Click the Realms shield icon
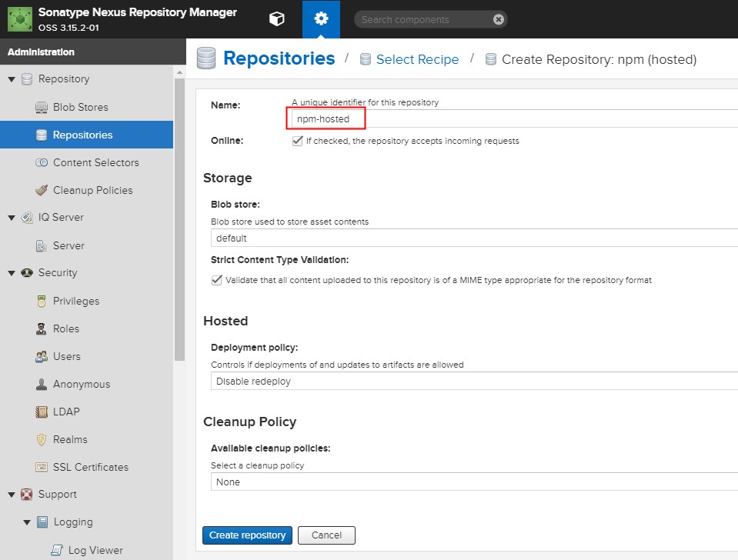The height and width of the screenshot is (560, 738). 42,439
